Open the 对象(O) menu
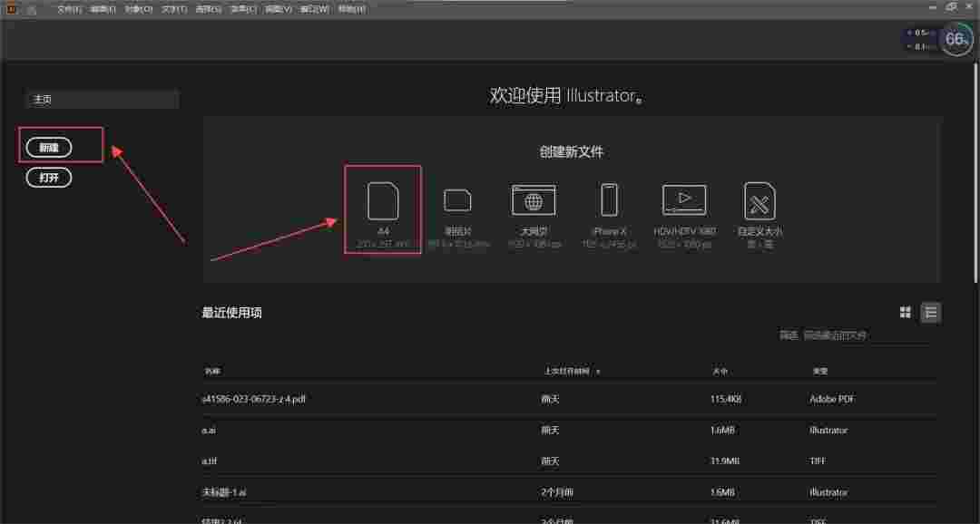This screenshot has width=980, height=524. pyautogui.click(x=138, y=9)
